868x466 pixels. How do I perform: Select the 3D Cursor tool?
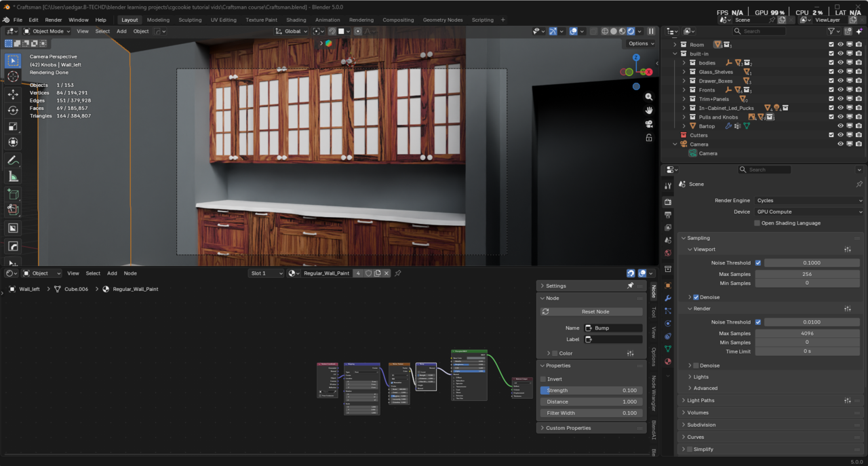pyautogui.click(x=13, y=77)
